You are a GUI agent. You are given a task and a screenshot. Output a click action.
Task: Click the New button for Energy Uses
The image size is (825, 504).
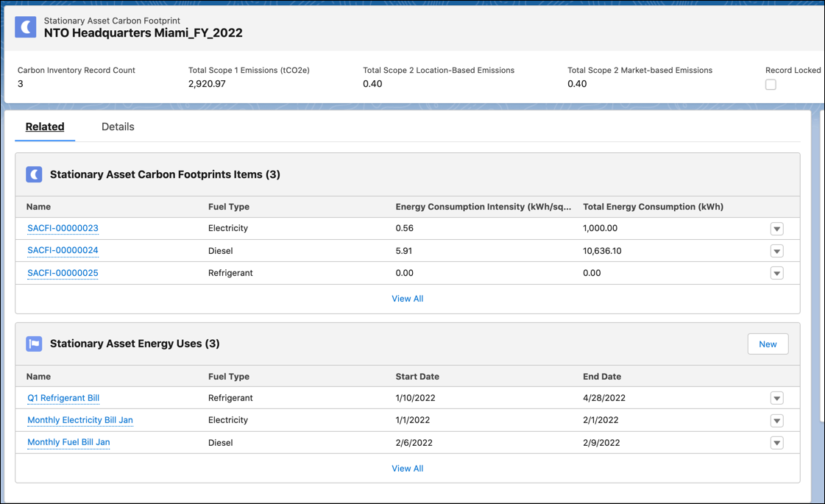pyautogui.click(x=768, y=344)
